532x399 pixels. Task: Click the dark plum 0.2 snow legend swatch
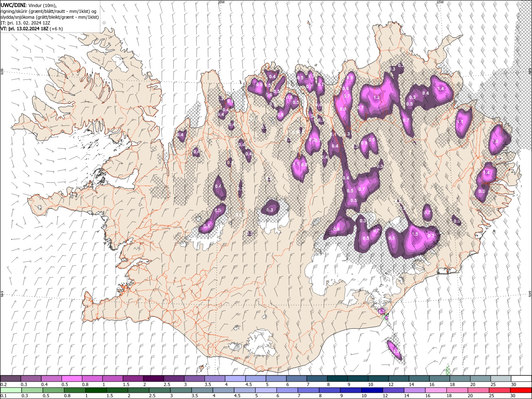[x=11, y=379]
